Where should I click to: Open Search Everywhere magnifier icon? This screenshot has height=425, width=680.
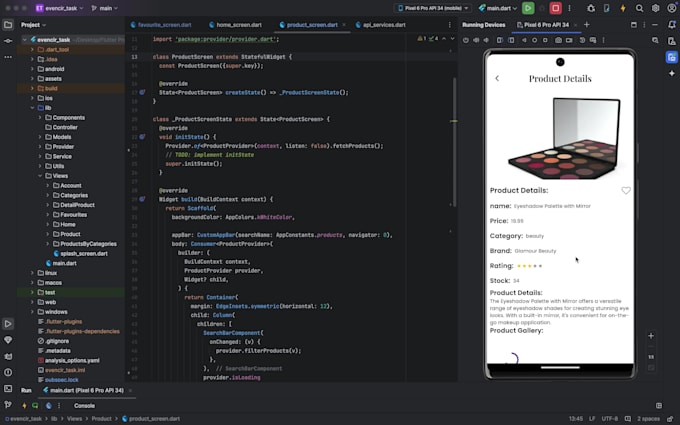639,8
